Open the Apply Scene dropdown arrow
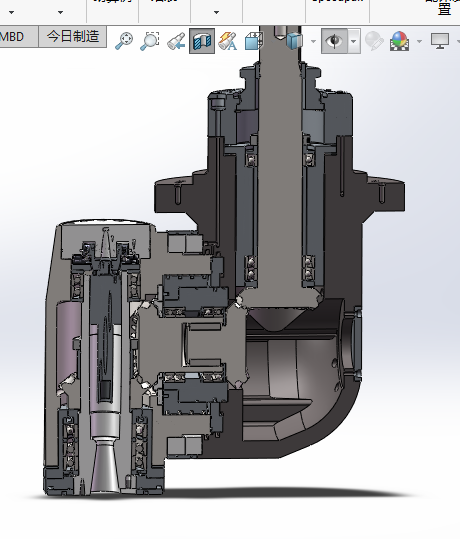460x539 pixels. coord(419,42)
